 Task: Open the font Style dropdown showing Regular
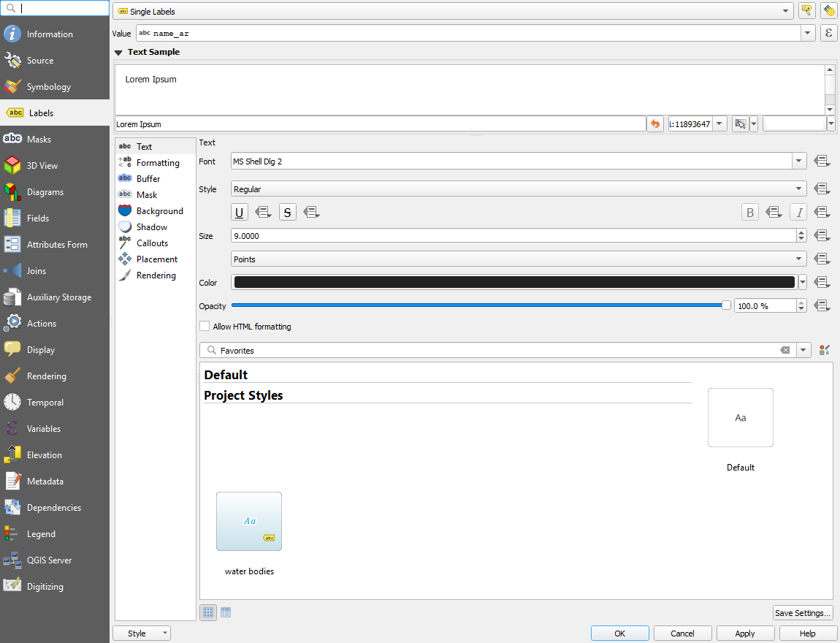[x=519, y=189]
